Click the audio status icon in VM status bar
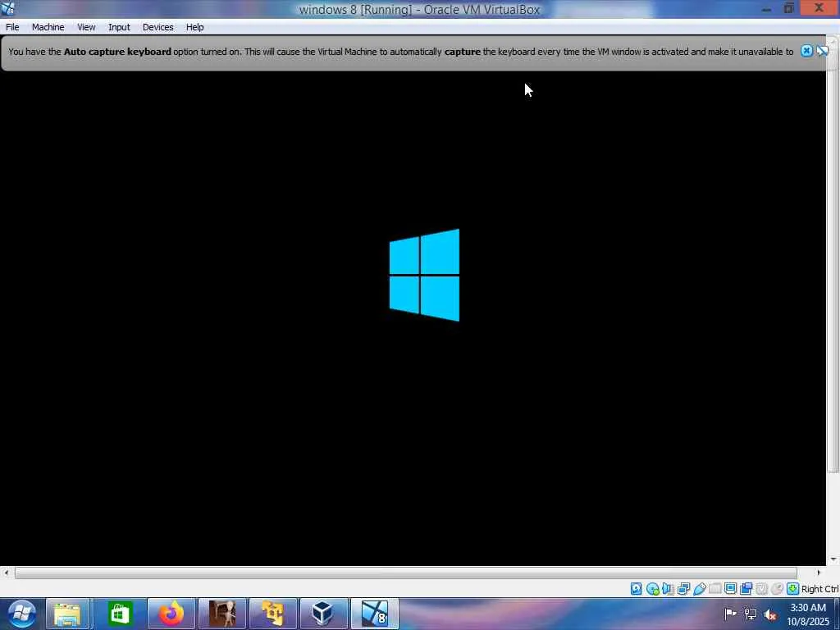 pyautogui.click(x=668, y=589)
